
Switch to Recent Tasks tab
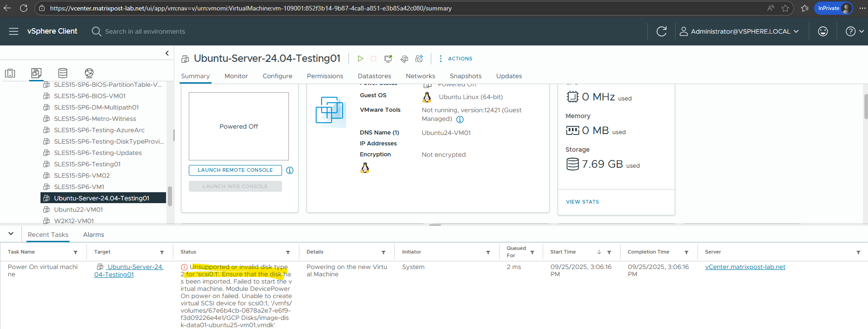[x=48, y=234]
